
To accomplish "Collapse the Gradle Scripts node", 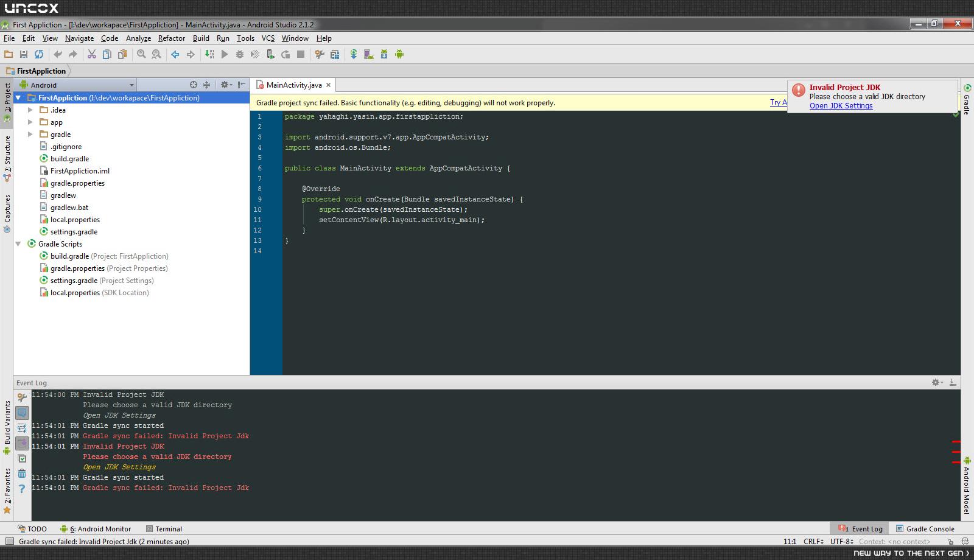I will [18, 244].
